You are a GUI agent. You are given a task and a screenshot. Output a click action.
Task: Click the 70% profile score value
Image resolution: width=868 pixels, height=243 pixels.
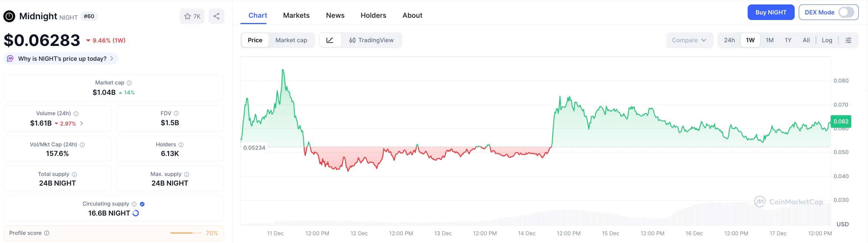pos(212,233)
